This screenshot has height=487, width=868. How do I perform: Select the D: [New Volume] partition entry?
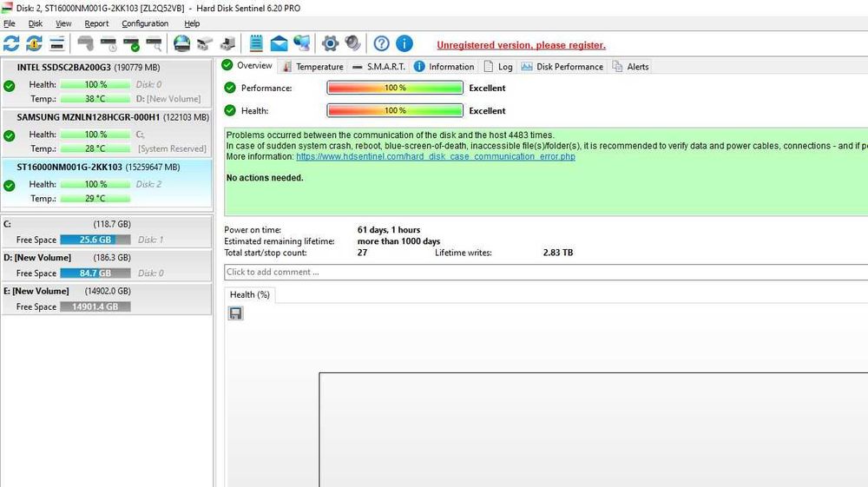(x=107, y=265)
